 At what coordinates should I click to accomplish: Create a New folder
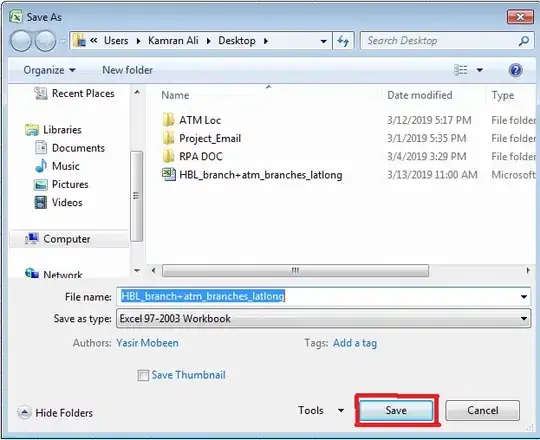[127, 70]
